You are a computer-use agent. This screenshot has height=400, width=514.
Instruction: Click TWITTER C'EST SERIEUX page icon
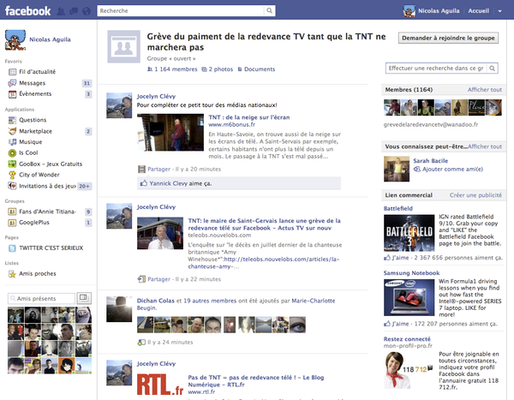click(x=12, y=248)
